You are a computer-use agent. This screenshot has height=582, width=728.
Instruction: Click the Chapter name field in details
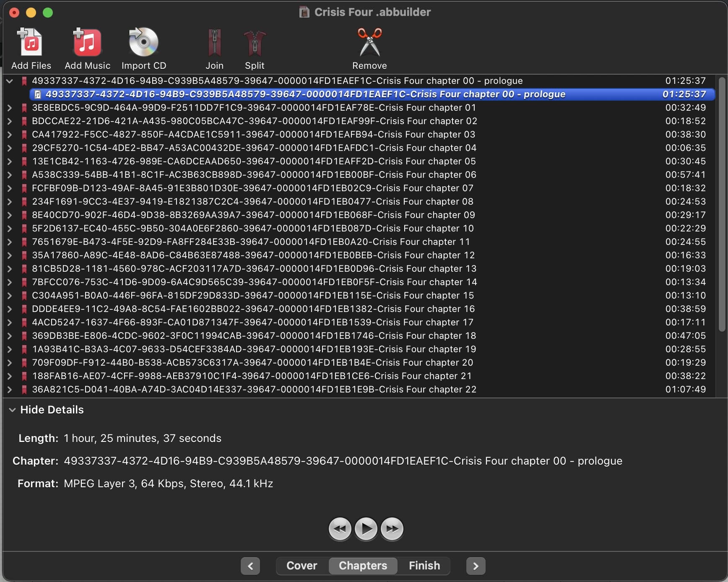tap(343, 461)
